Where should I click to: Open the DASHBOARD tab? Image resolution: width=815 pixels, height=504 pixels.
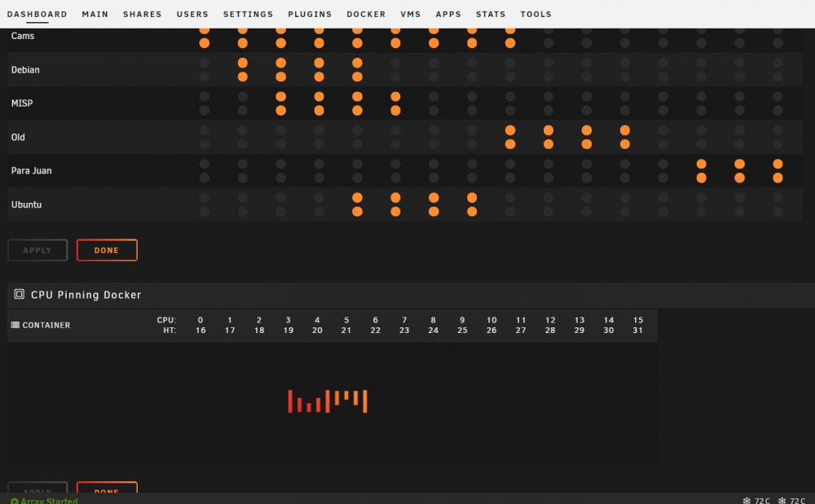(37, 14)
